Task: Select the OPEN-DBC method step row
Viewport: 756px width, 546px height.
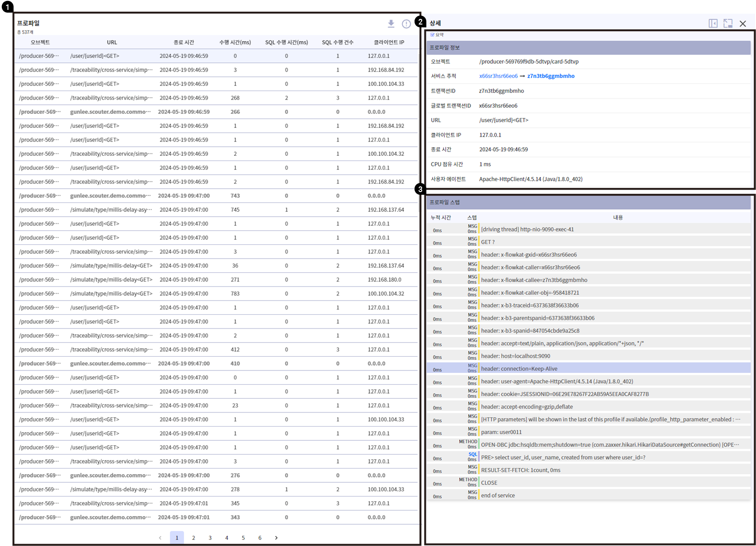Action: click(x=609, y=445)
